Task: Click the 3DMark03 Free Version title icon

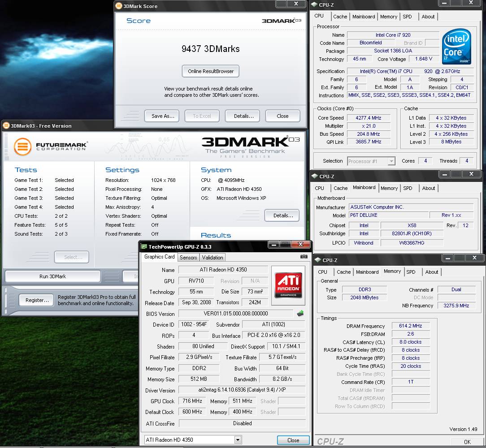Action: (x=6, y=125)
